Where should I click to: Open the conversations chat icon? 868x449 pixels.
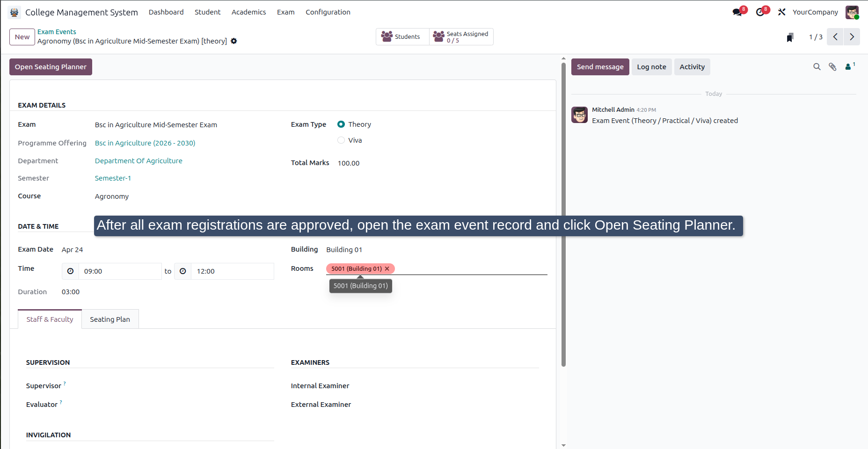pyautogui.click(x=737, y=12)
